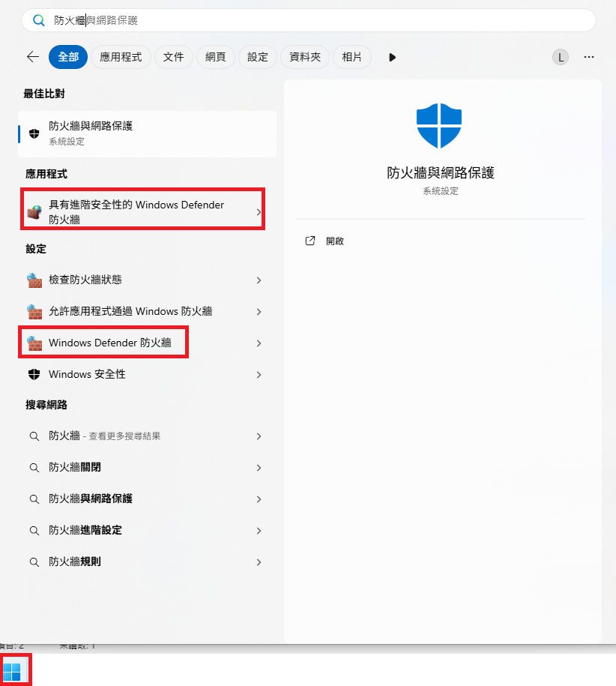The image size is (616, 686).
Task: Search web for 防火牆關閉
Action: (x=75, y=467)
